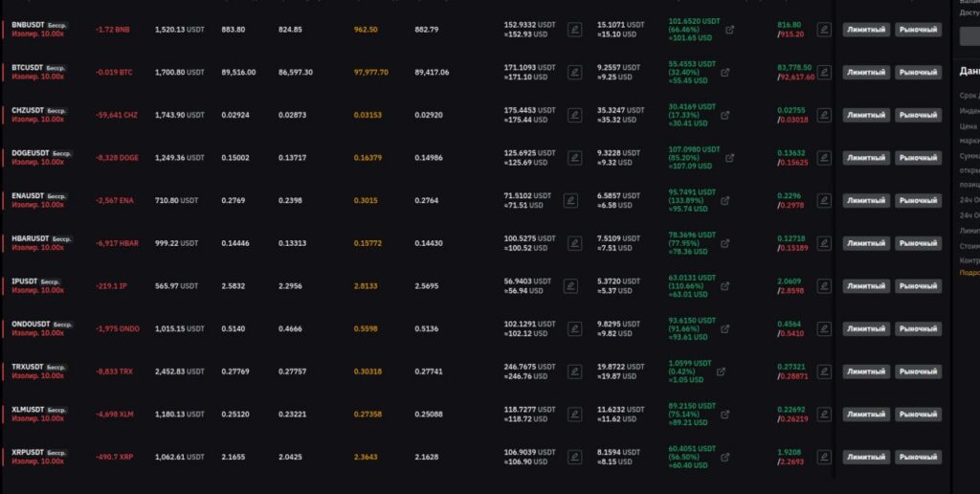Open margin editor on DOGEUSDT row
Screen dimensions: 980x494
pyautogui.click(x=574, y=158)
